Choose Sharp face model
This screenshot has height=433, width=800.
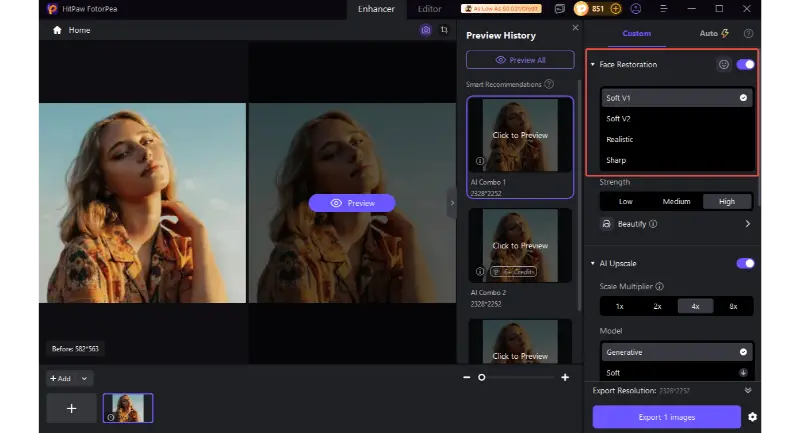click(x=677, y=160)
